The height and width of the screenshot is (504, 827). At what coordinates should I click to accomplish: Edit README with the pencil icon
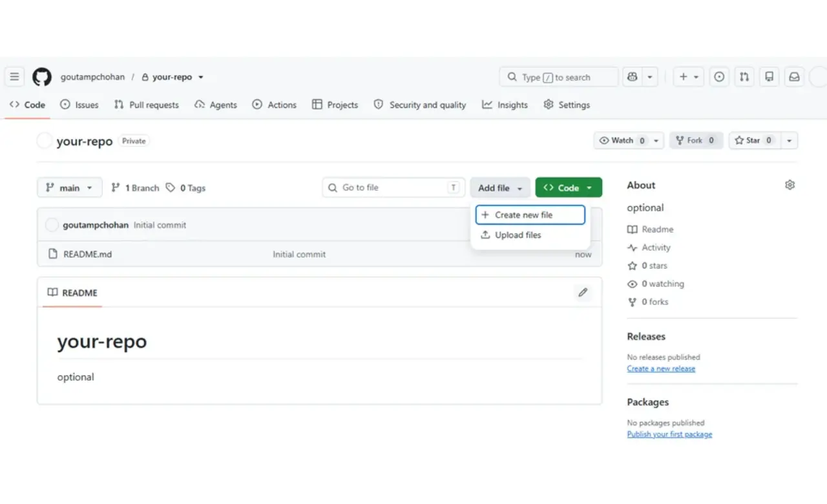(x=583, y=293)
